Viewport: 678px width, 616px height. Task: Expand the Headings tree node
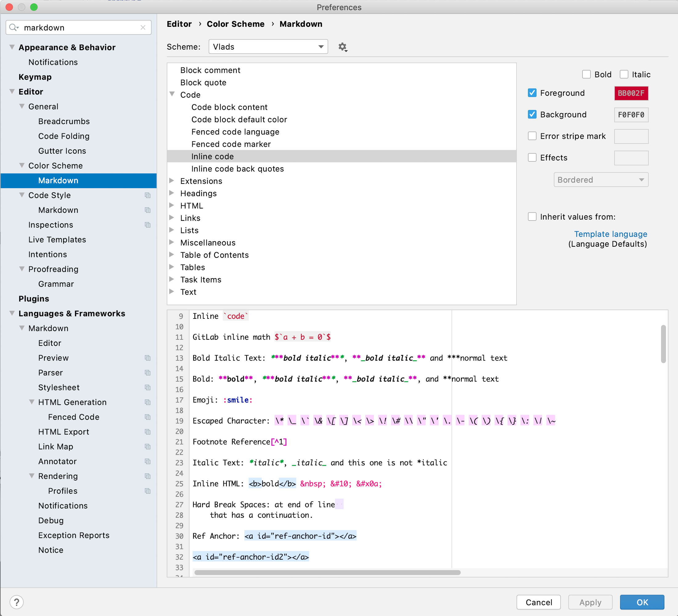point(172,193)
